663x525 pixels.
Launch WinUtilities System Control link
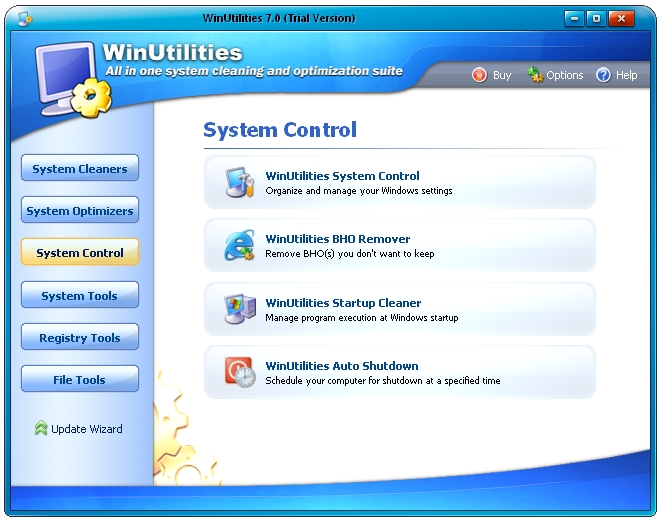tap(342, 176)
